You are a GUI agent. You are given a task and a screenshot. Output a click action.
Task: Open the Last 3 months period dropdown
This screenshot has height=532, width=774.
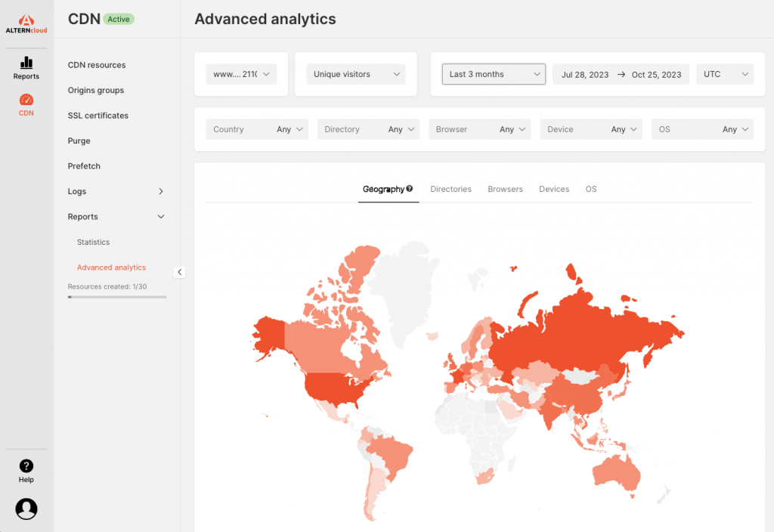(x=494, y=74)
